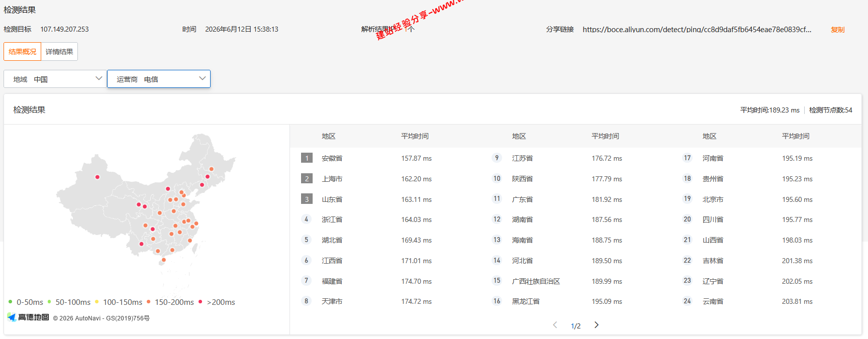Select the >200ms legend dot
868x339 pixels.
tap(200, 302)
